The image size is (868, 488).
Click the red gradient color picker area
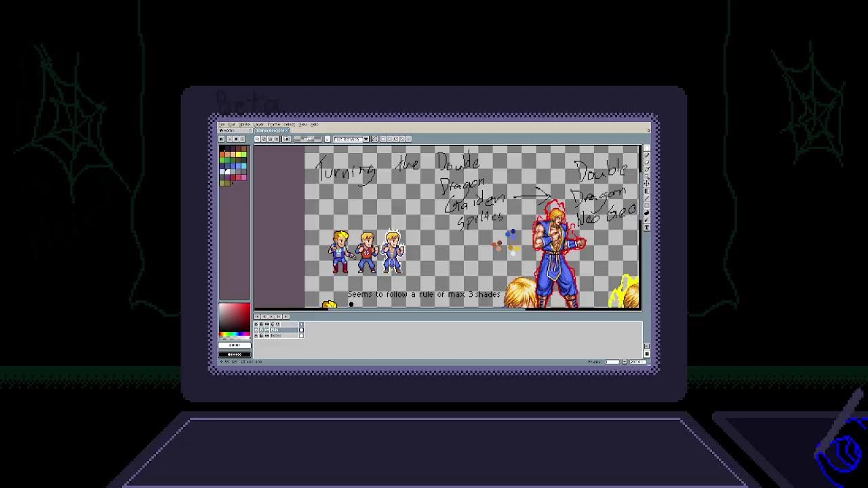coord(235,317)
